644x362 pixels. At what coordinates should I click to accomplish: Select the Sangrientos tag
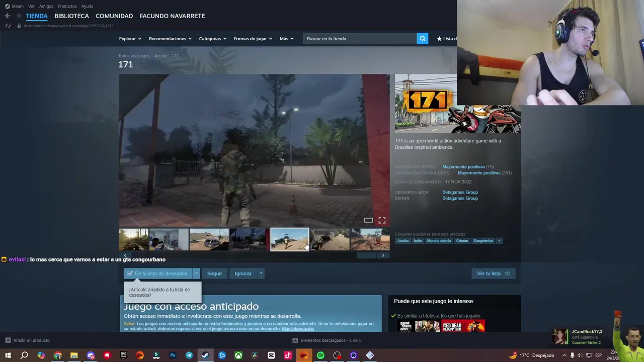click(x=483, y=241)
